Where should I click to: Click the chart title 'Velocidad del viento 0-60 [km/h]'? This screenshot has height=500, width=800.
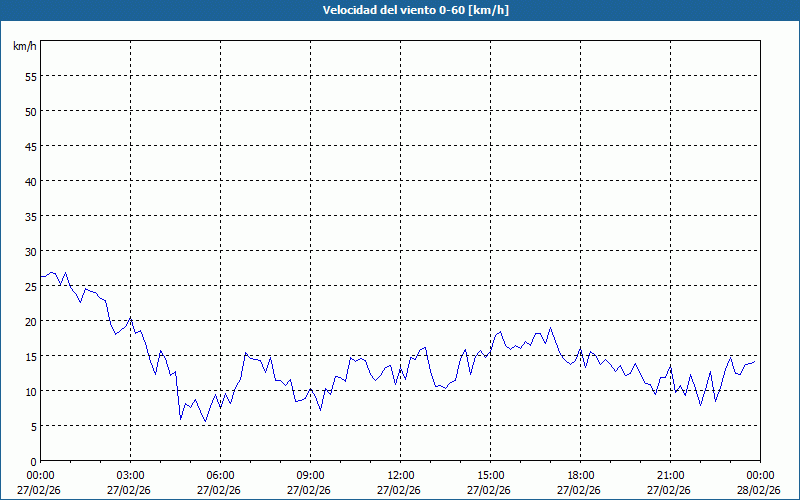[x=400, y=10]
